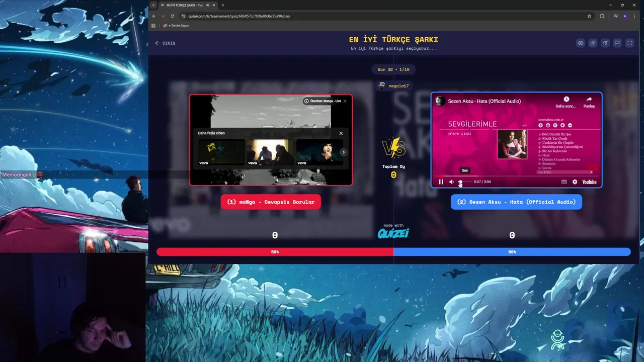Viewport: 644px width, 362px height.
Task: Click the Toplam Oy label
Action: tap(393, 166)
